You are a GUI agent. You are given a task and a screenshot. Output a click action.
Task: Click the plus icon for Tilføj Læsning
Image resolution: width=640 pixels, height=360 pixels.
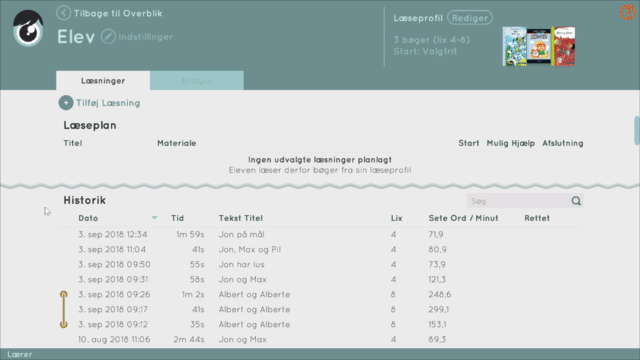point(66,103)
